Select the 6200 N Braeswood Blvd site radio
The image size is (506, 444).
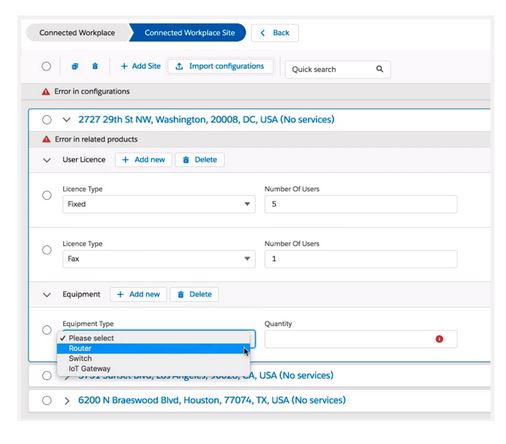[x=47, y=400]
